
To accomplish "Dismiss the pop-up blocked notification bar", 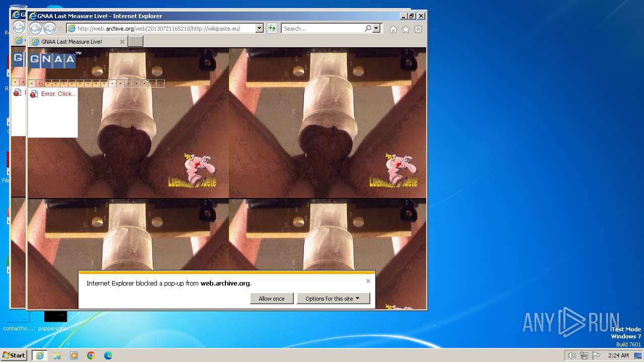I will [x=368, y=281].
